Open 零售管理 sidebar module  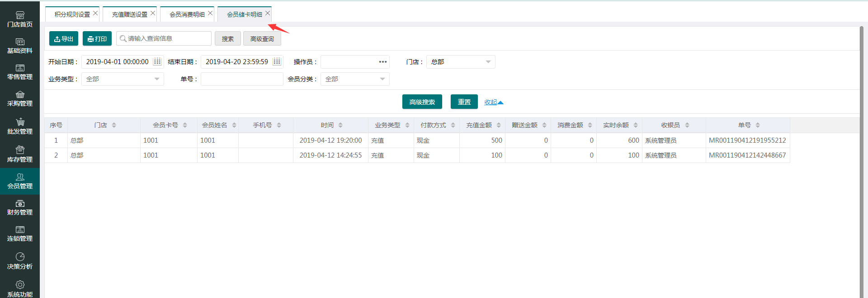20,72
